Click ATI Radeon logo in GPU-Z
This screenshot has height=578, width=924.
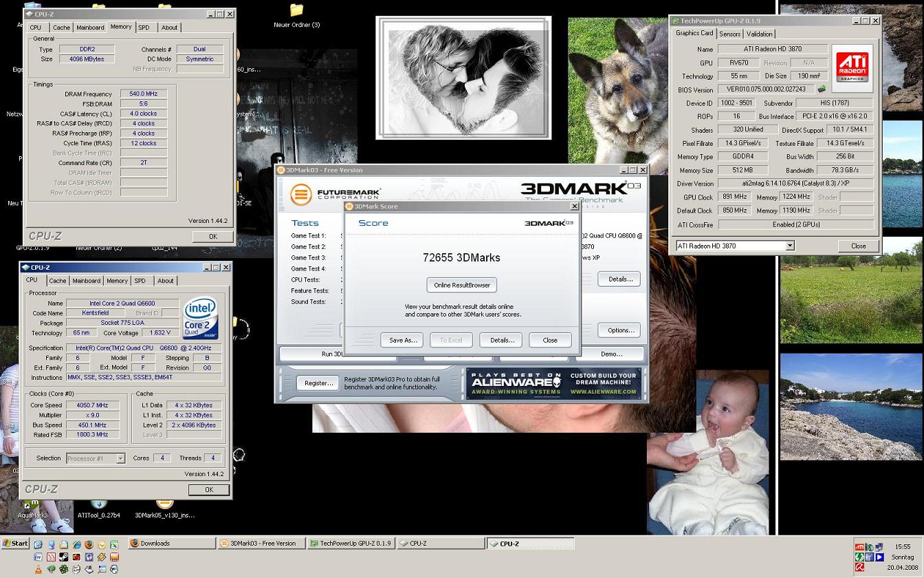[852, 68]
